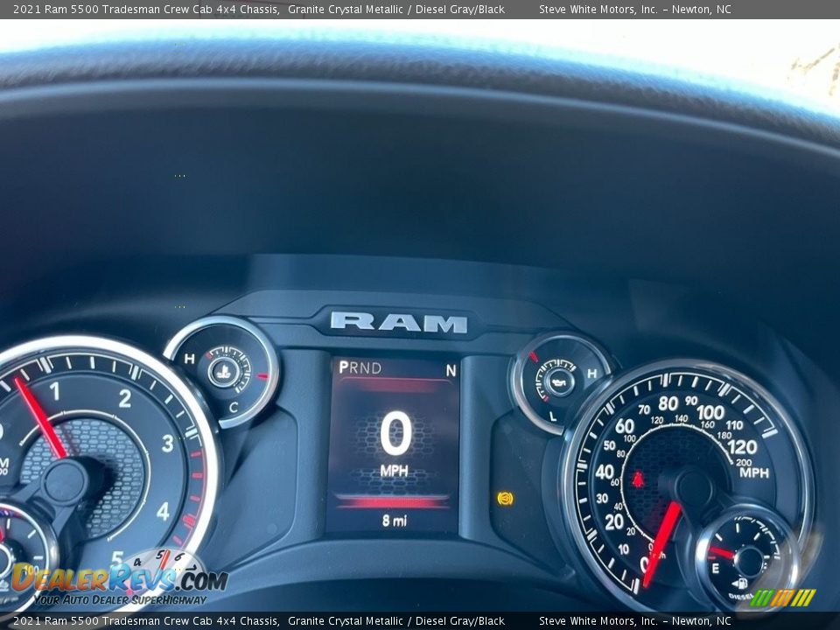Click the "PRND" gear indicator on the center display
Image resolution: width=840 pixels, height=630 pixels.
tap(360, 368)
